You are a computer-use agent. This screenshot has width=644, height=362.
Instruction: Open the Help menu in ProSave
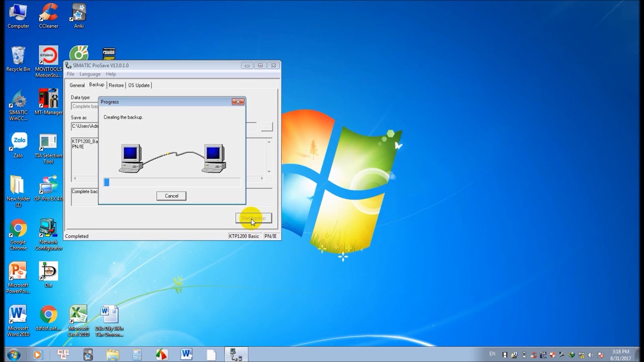click(x=111, y=74)
